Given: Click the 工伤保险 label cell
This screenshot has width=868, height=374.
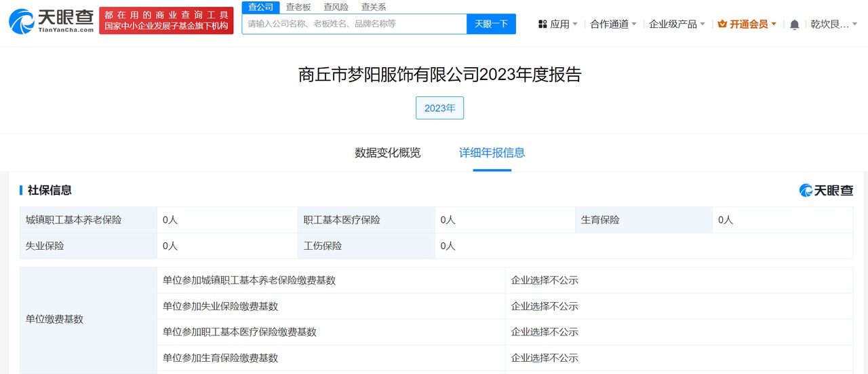Looking at the screenshot, I should [366, 246].
